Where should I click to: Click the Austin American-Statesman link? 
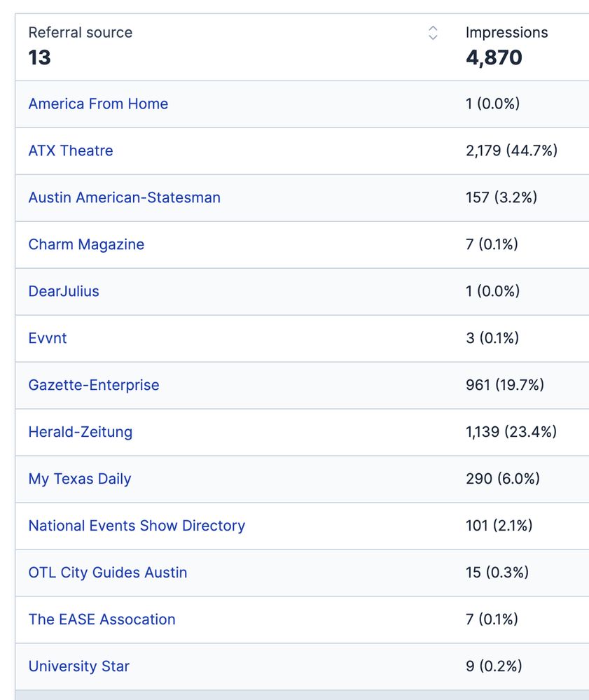pos(124,198)
